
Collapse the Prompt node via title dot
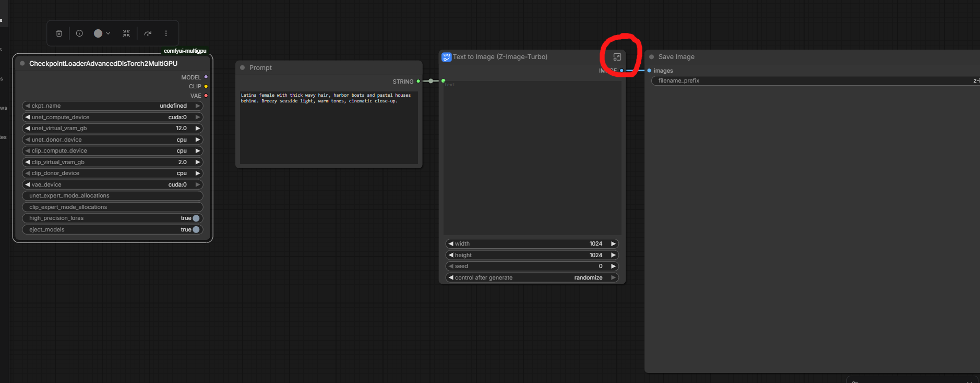pyautogui.click(x=243, y=68)
